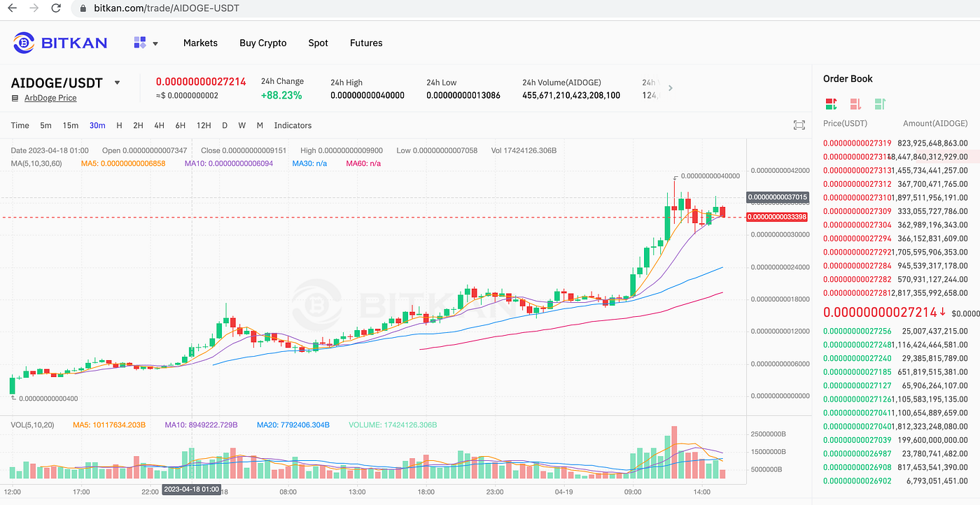Screen dimensions: 980x505
Task: Click the volume MA20 value label
Action: [293, 425]
